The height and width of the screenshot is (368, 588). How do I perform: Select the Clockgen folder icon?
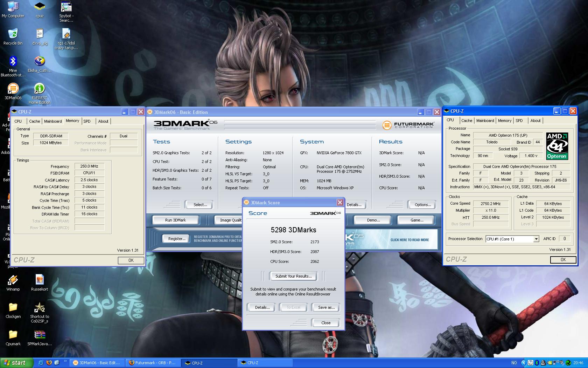[13, 310]
